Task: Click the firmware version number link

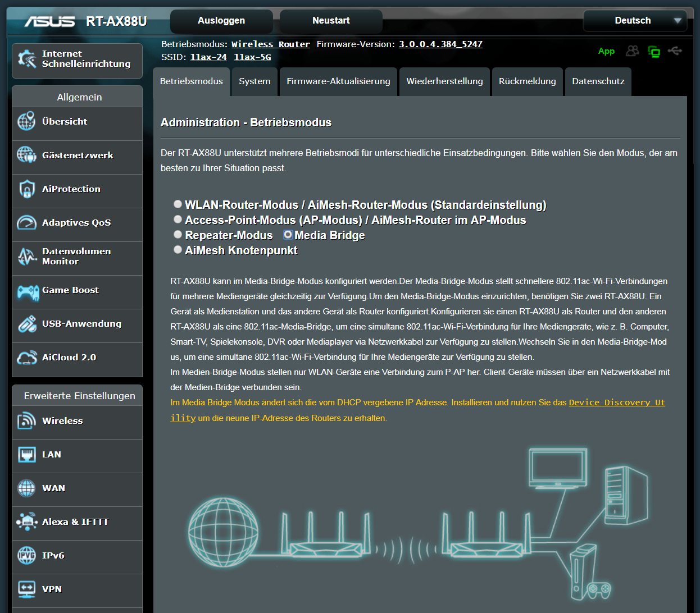Action: pos(440,44)
